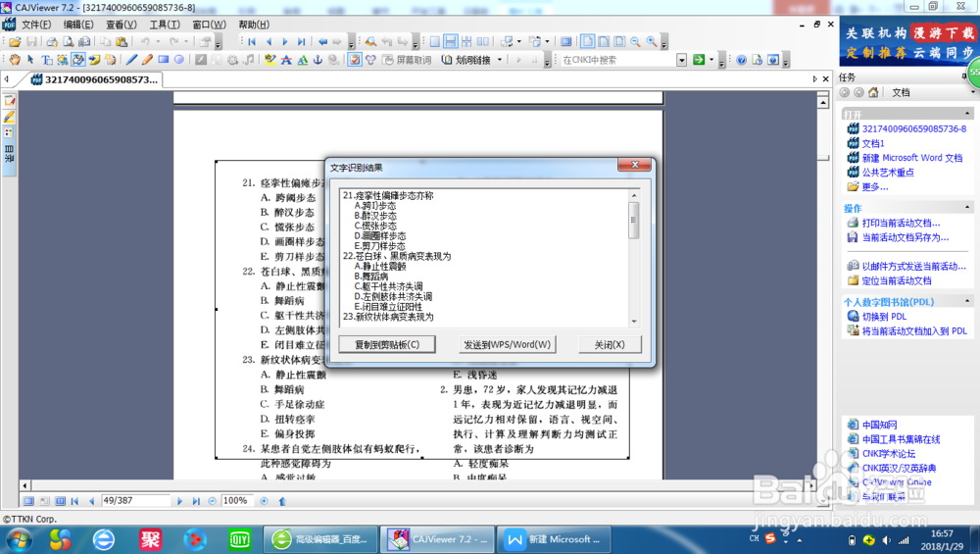
Task: Click the green Go search arrow
Action: [699, 60]
